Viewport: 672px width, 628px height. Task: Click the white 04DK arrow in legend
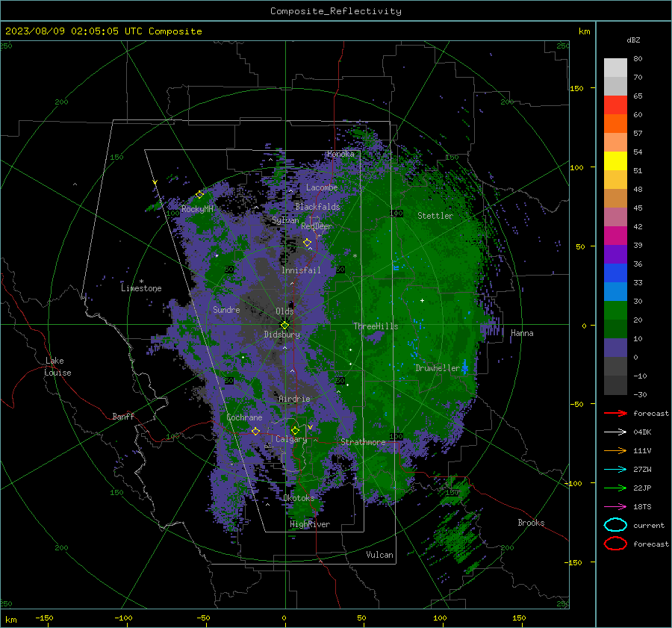click(x=615, y=432)
